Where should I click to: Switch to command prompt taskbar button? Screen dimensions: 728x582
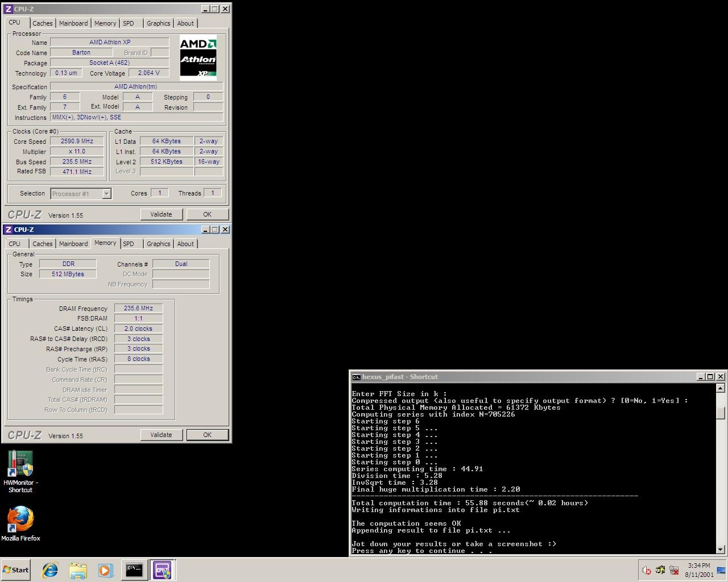pos(134,570)
